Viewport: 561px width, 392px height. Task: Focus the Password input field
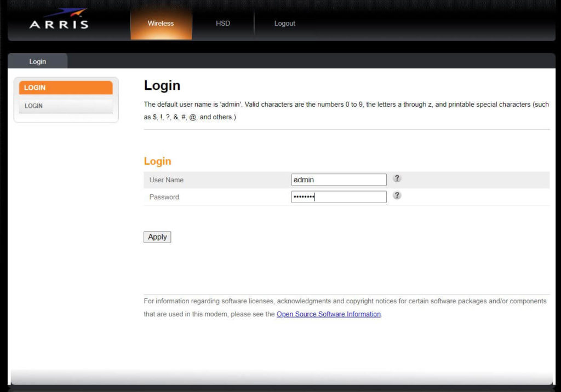point(339,197)
